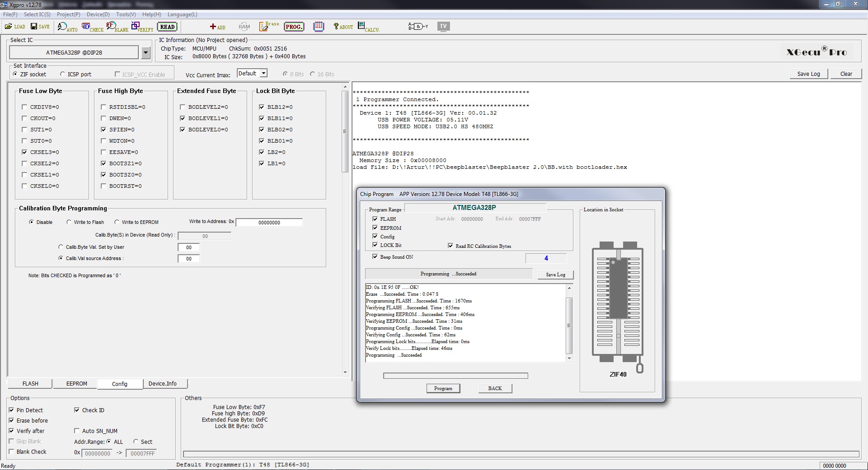This screenshot has height=470, width=868.
Task: Select the ICSP port radio button
Action: coord(63,74)
